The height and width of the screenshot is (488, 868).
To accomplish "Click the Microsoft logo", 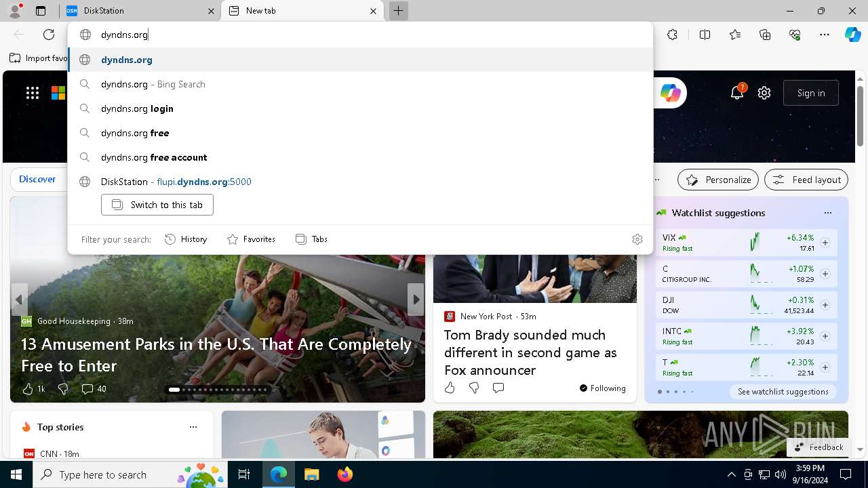I will coord(58,93).
